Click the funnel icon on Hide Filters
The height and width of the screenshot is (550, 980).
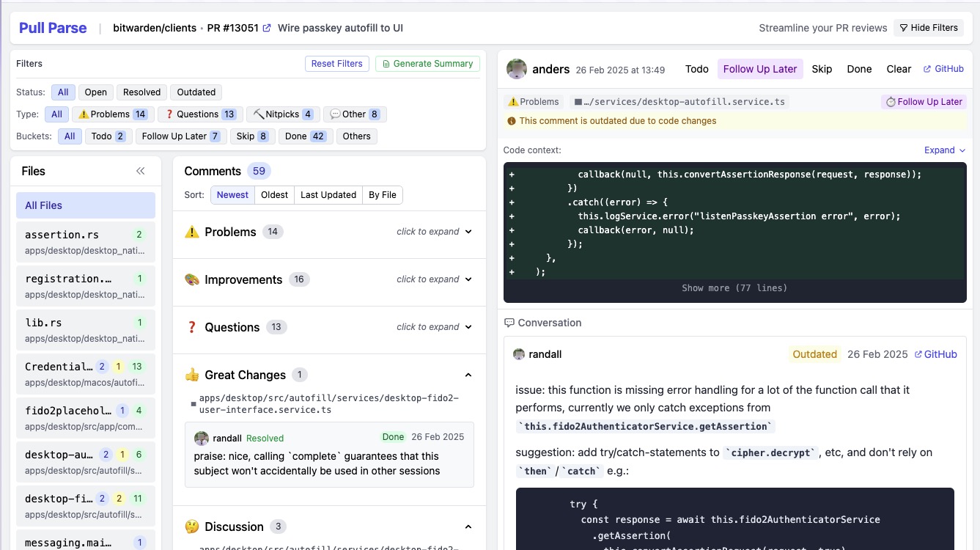click(905, 27)
